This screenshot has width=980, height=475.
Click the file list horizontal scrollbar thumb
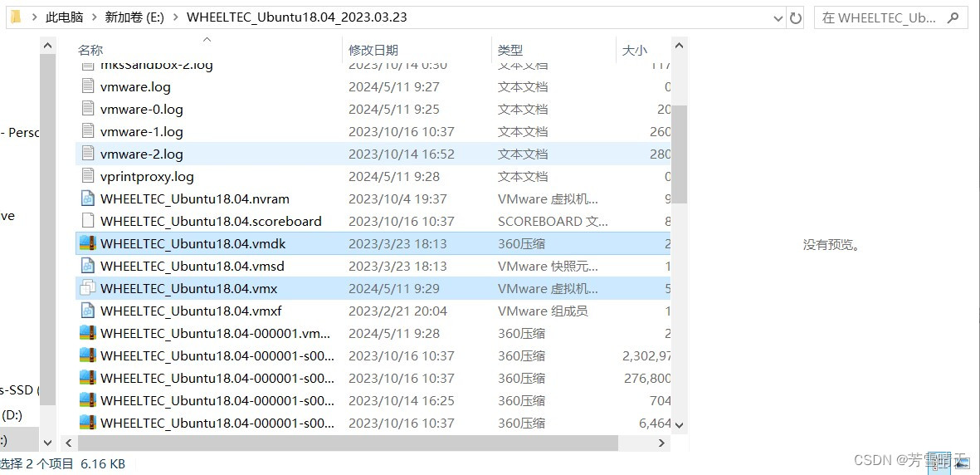pyautogui.click(x=348, y=443)
